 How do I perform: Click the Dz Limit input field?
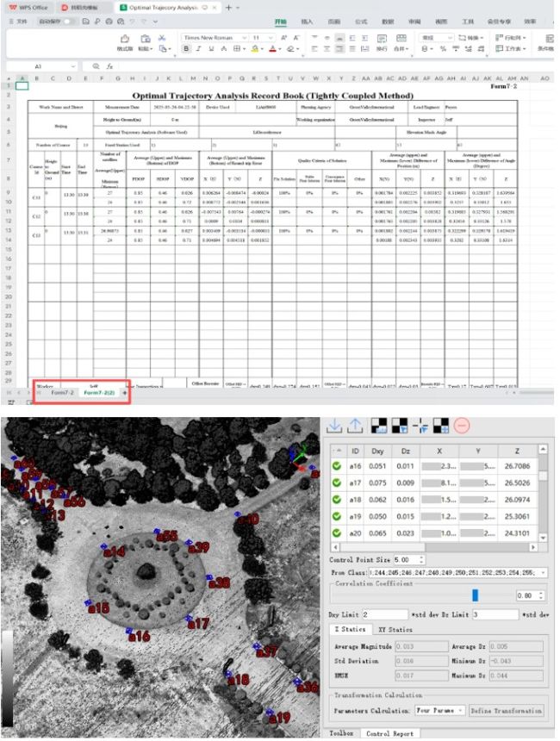[495, 614]
